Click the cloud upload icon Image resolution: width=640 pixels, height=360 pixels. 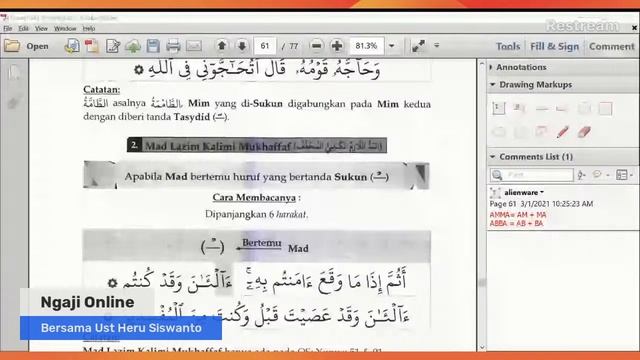[133, 46]
